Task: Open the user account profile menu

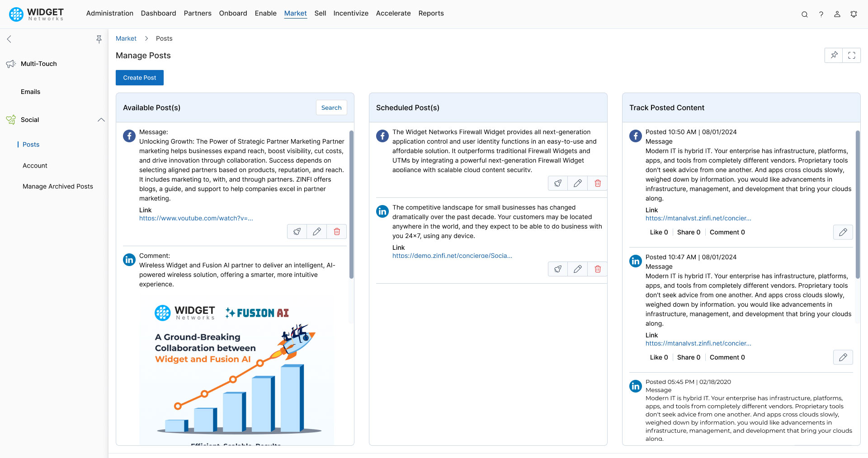Action: pos(837,14)
